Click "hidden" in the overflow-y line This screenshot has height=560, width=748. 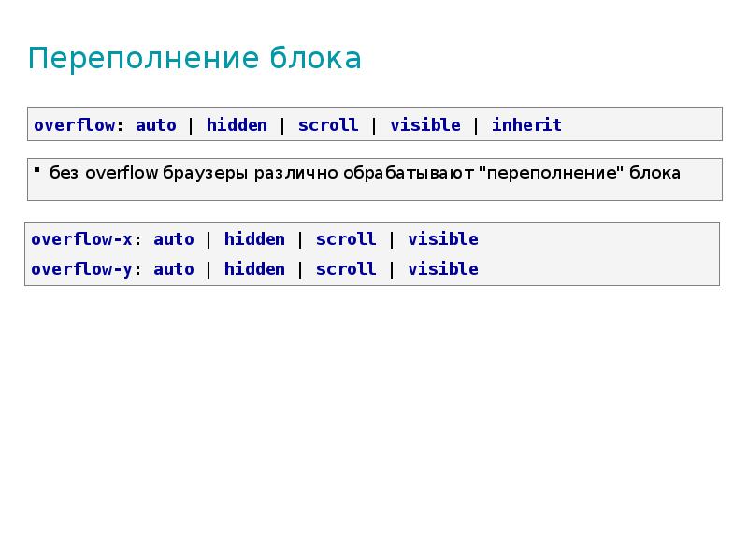point(254,269)
